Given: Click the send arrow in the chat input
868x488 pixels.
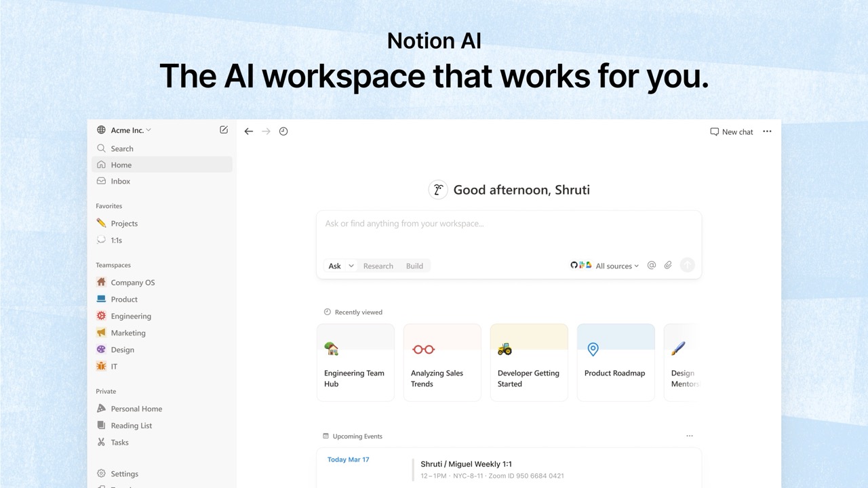Looking at the screenshot, I should click(x=687, y=264).
